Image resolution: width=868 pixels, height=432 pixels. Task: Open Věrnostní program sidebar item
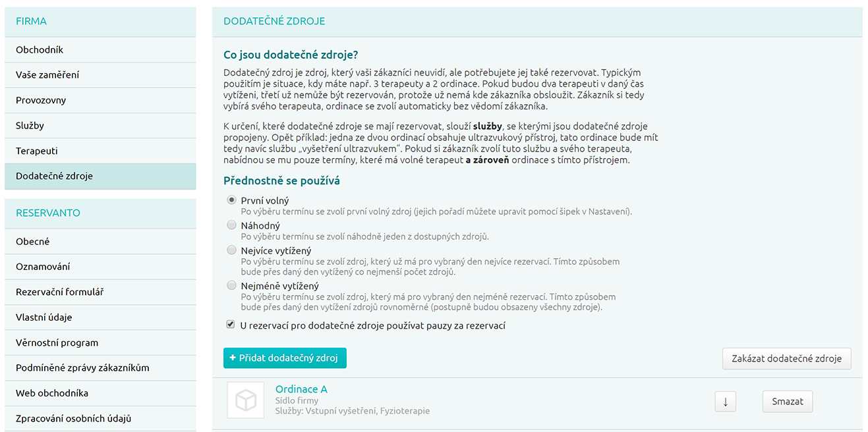coord(57,342)
